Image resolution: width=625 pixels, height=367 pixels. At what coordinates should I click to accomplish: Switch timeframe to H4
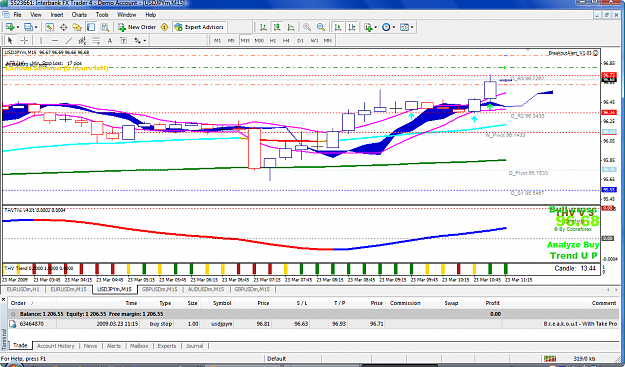click(286, 40)
